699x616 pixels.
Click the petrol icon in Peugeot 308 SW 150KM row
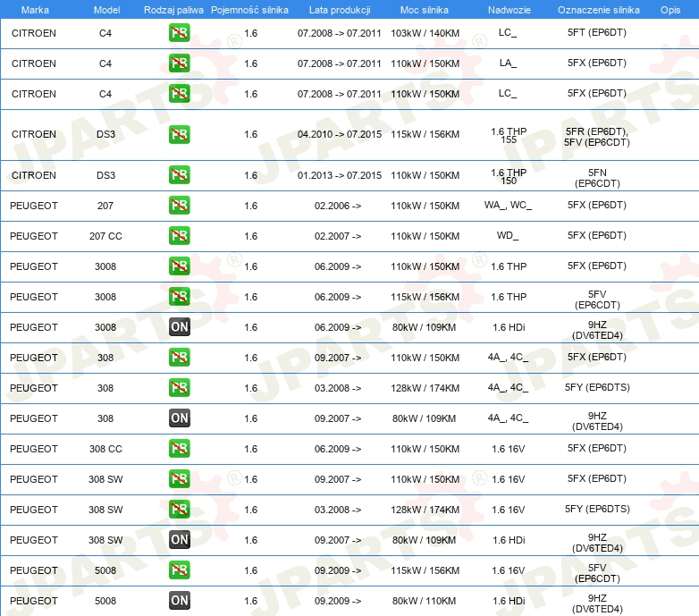[x=179, y=478]
